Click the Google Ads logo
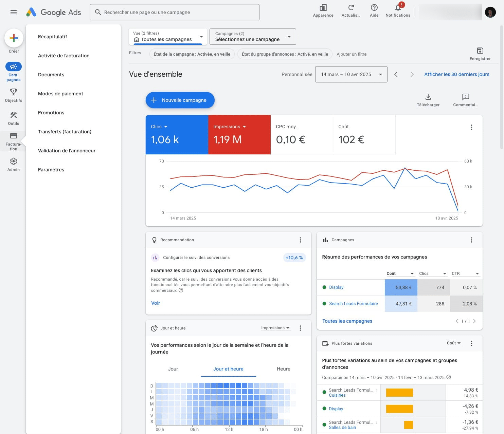This screenshot has width=504, height=434. (x=54, y=12)
